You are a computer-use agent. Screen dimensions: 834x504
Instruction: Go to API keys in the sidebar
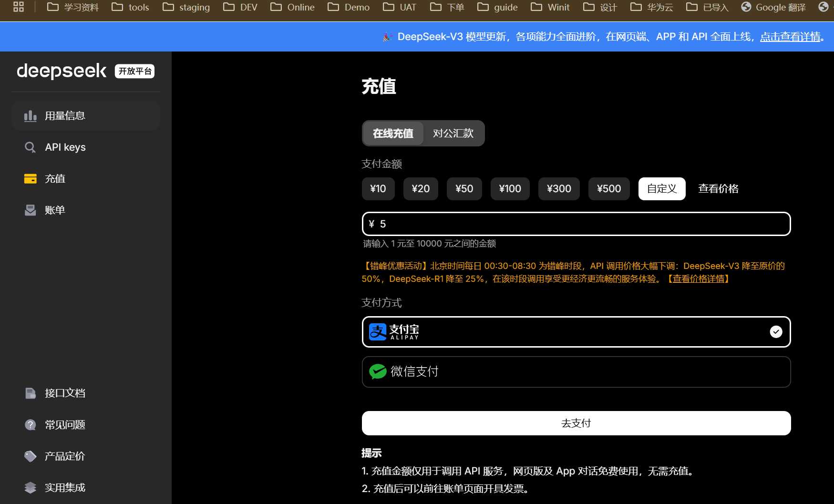[x=86, y=147]
